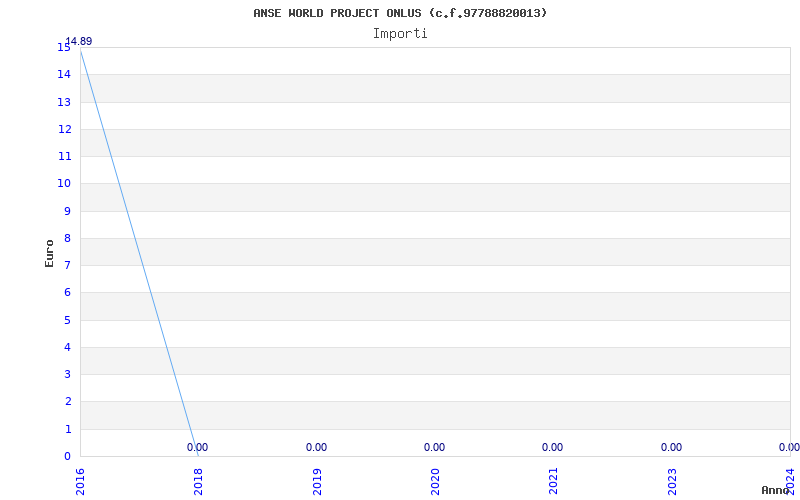Select the y-axis tick label 5
Viewport: 800px width, 500px height.
[x=67, y=320]
